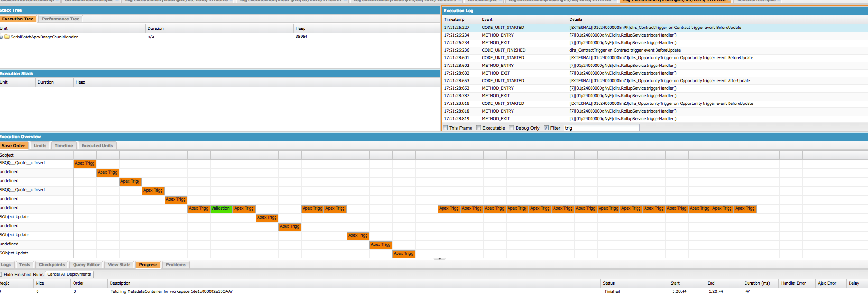This screenshot has width=868, height=300.
Task: Click the Description column header in Progress
Action: tap(354, 283)
